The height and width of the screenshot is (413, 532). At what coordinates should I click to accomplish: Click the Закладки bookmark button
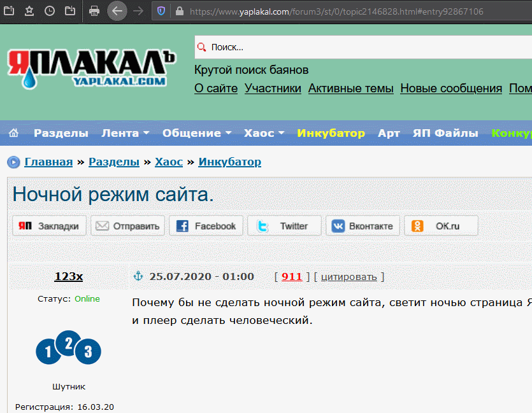(49, 226)
